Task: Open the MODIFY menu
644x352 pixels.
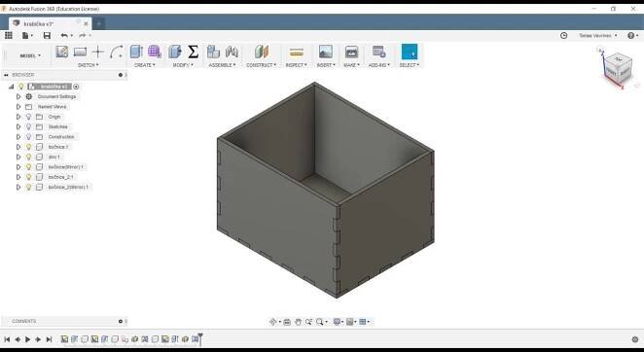Action: (183, 65)
